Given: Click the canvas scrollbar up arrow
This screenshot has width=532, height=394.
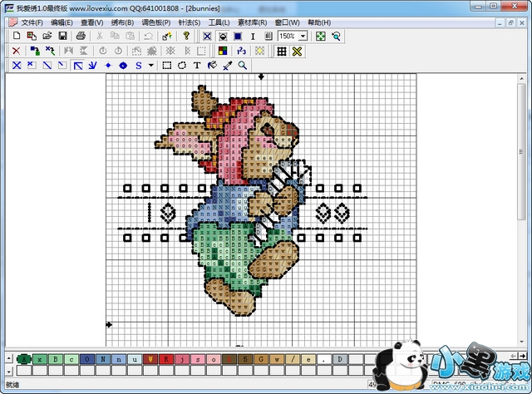Looking at the screenshot, I should [521, 79].
